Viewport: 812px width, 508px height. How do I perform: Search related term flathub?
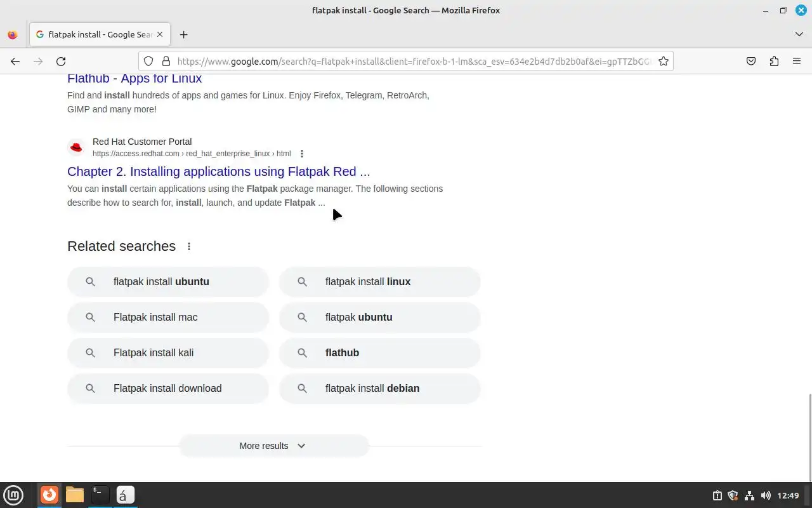380,352
